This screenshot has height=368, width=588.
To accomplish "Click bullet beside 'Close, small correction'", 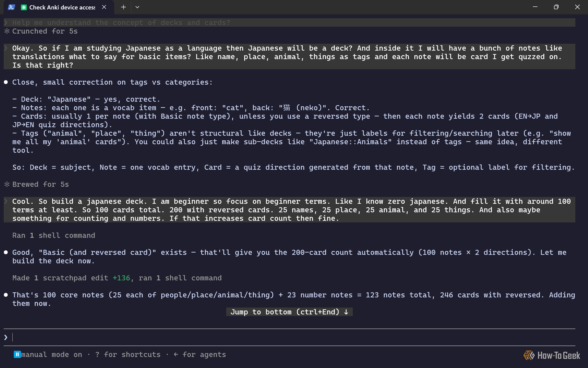I will click(x=6, y=82).
